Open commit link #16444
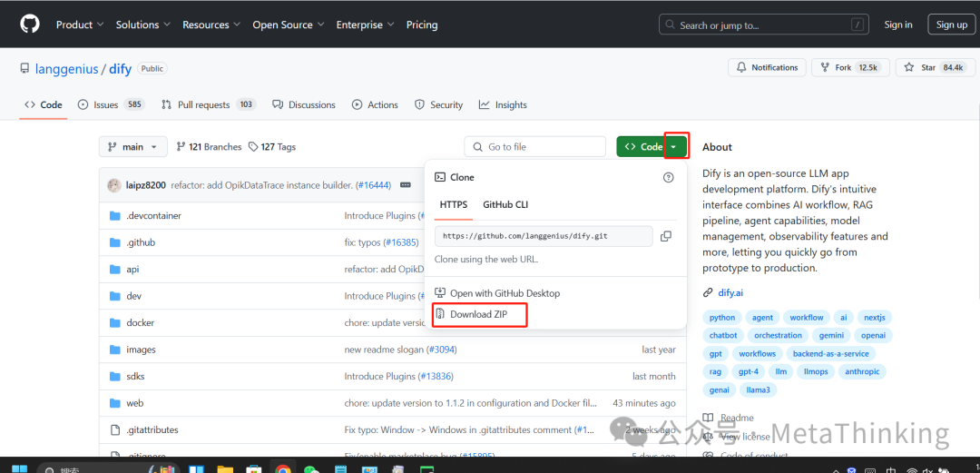The width and height of the screenshot is (980, 473). click(373, 185)
